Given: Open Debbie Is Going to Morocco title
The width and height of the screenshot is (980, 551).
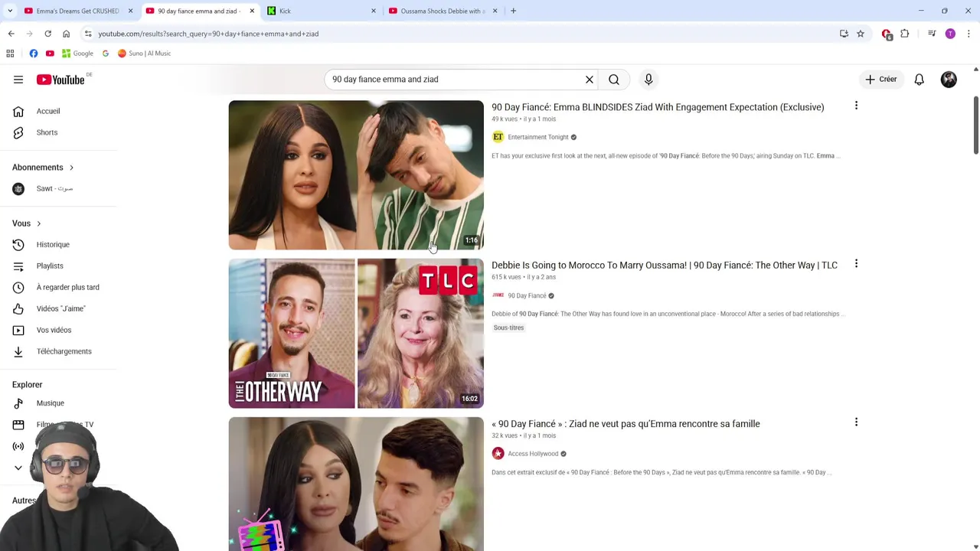Looking at the screenshot, I should click(665, 266).
